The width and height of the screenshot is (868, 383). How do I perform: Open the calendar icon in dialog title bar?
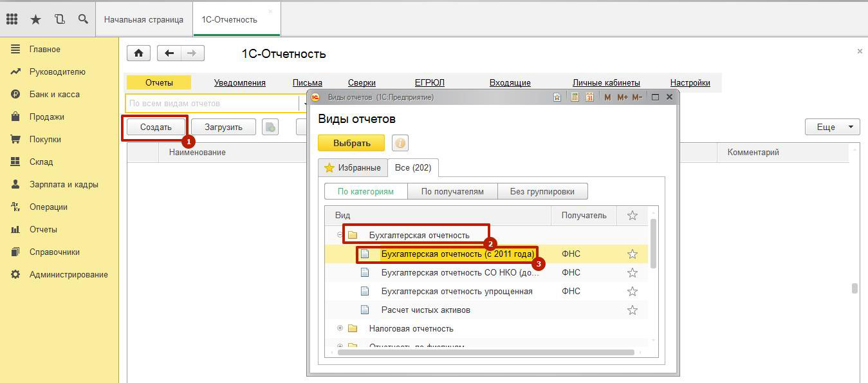[x=589, y=97]
